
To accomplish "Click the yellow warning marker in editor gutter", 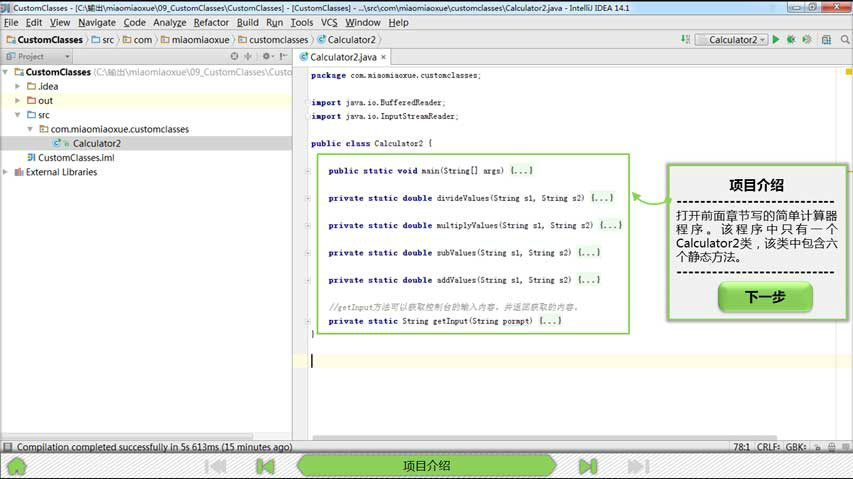I will point(848,72).
